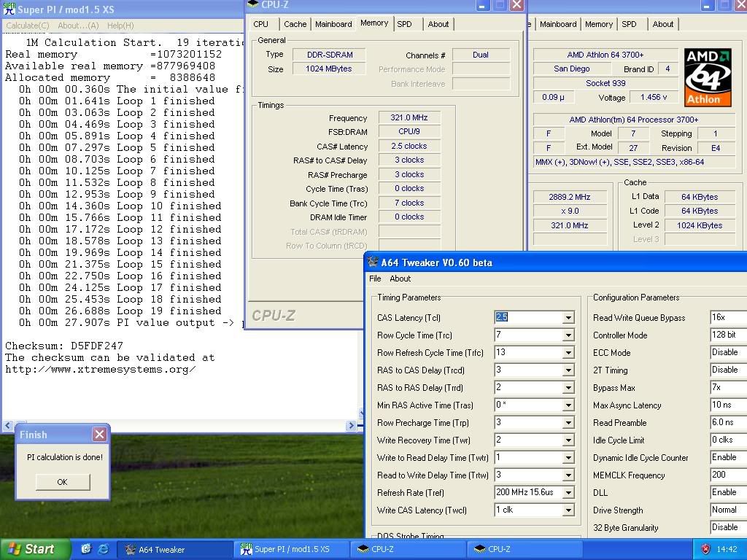Click the 2T Timing field
This screenshot has width=747, height=560.
click(x=729, y=370)
